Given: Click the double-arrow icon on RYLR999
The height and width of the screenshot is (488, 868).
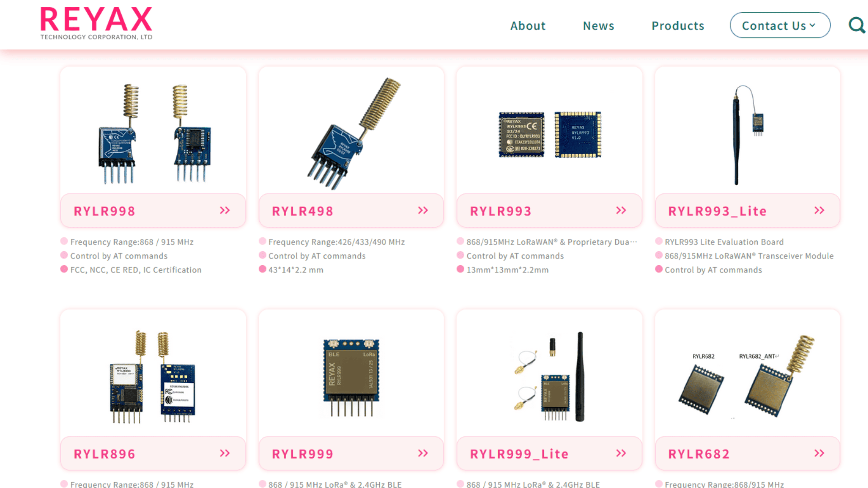Looking at the screenshot, I should coord(423,453).
